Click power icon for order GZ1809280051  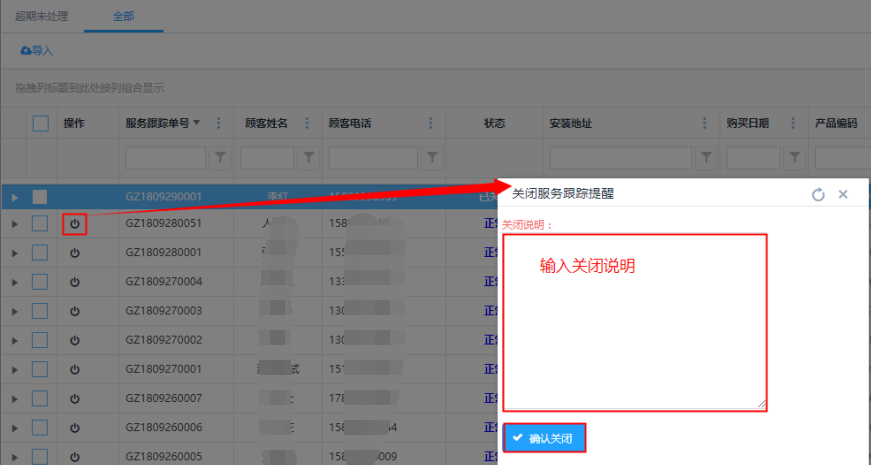(x=75, y=224)
